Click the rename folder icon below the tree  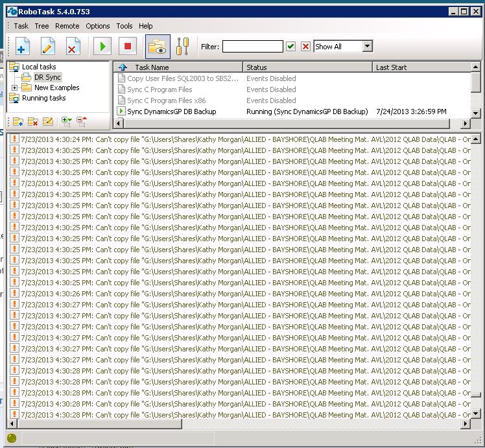[x=47, y=122]
